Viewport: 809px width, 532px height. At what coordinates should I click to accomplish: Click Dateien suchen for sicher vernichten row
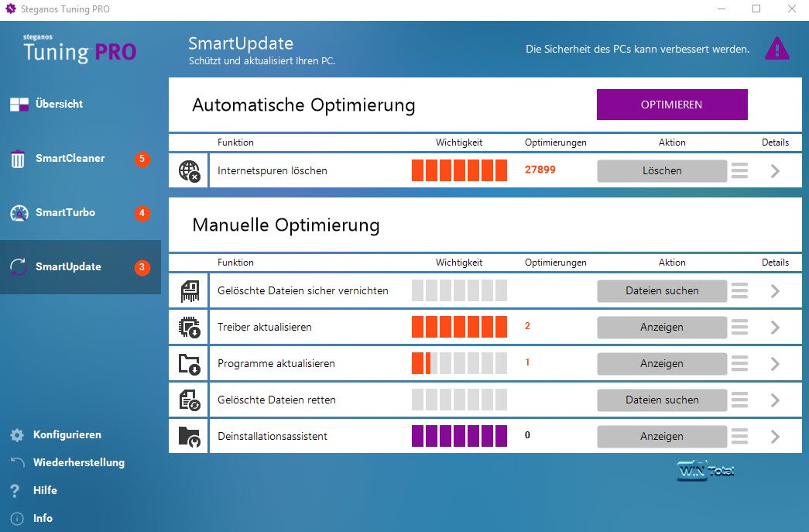pyautogui.click(x=662, y=291)
